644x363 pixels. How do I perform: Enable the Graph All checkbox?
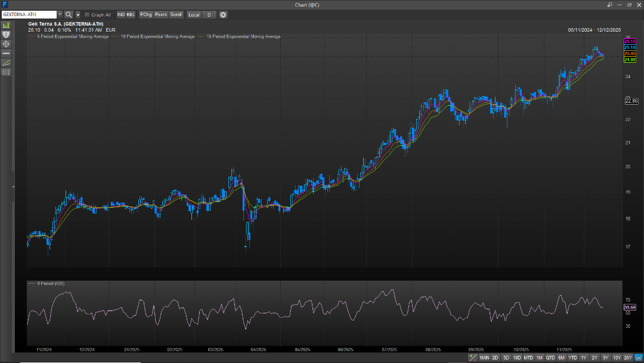click(x=87, y=14)
